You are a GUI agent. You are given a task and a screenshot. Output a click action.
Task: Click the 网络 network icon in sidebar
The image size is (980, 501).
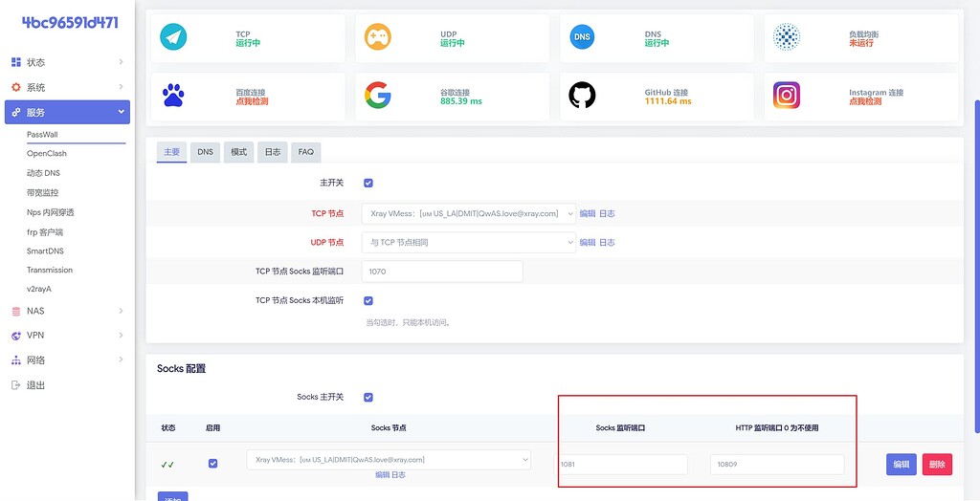coord(16,360)
